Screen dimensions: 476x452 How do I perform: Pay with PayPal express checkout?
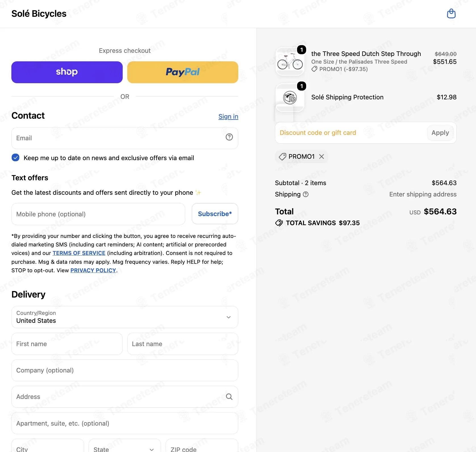[x=183, y=72]
